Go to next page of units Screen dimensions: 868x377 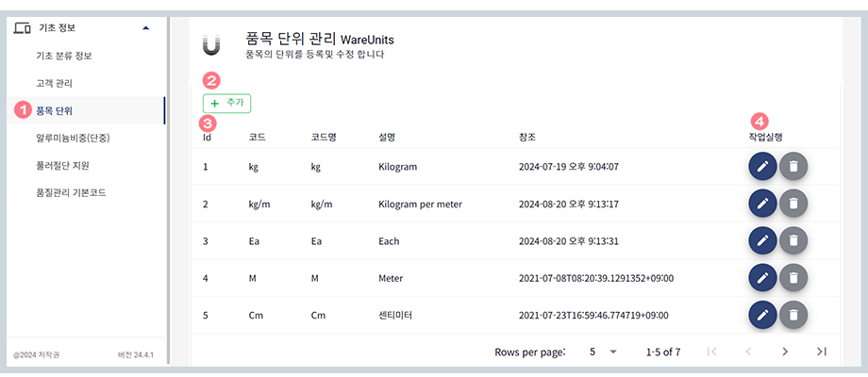[x=784, y=352]
